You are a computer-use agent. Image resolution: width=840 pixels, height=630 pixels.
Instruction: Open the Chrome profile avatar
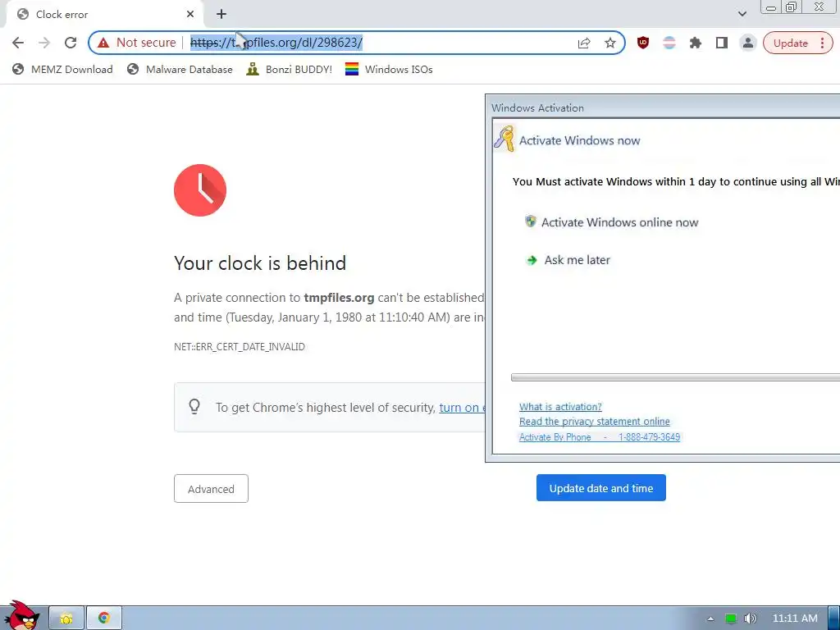748,43
